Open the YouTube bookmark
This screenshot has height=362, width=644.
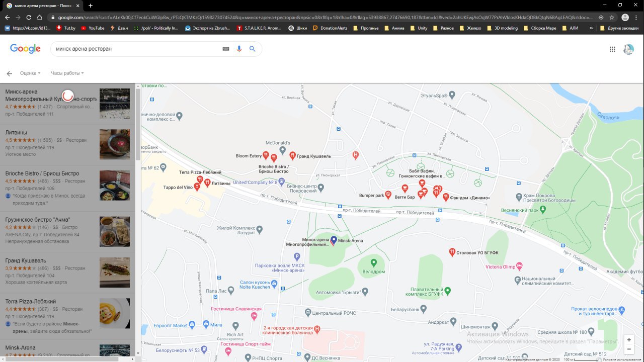pyautogui.click(x=93, y=28)
